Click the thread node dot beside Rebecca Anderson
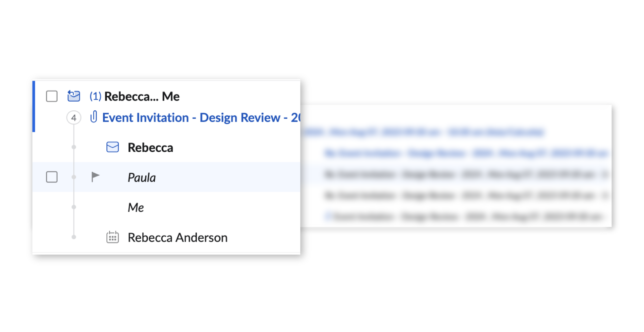The image size is (644, 332). 74,237
